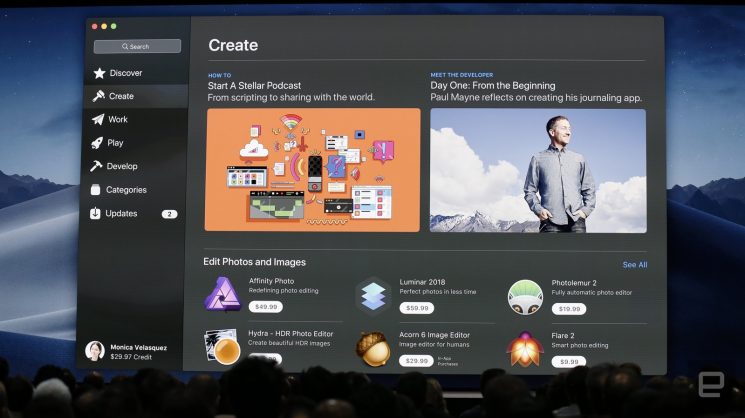Click the Develop hammer icon
This screenshot has height=418, width=745.
tap(96, 166)
